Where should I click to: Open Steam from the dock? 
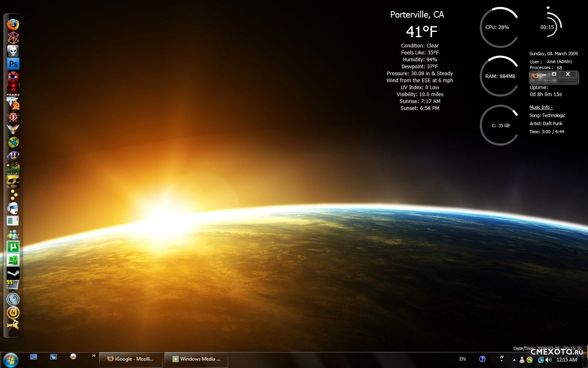(x=13, y=273)
